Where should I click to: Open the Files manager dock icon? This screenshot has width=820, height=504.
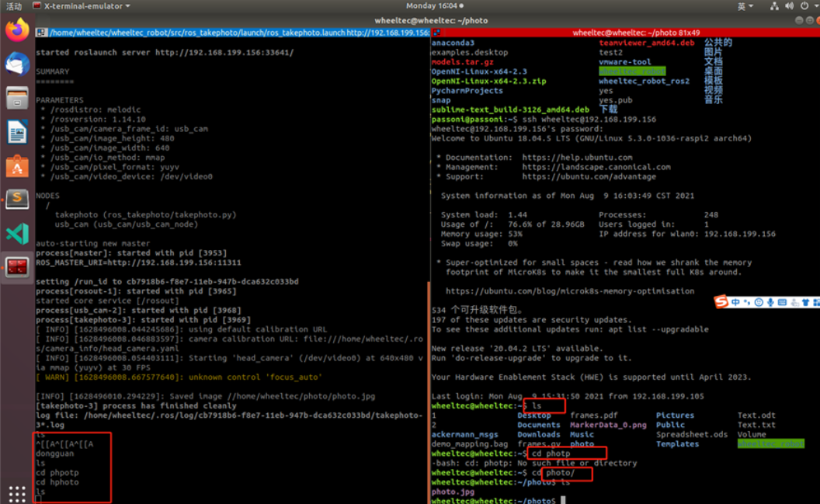(x=17, y=98)
